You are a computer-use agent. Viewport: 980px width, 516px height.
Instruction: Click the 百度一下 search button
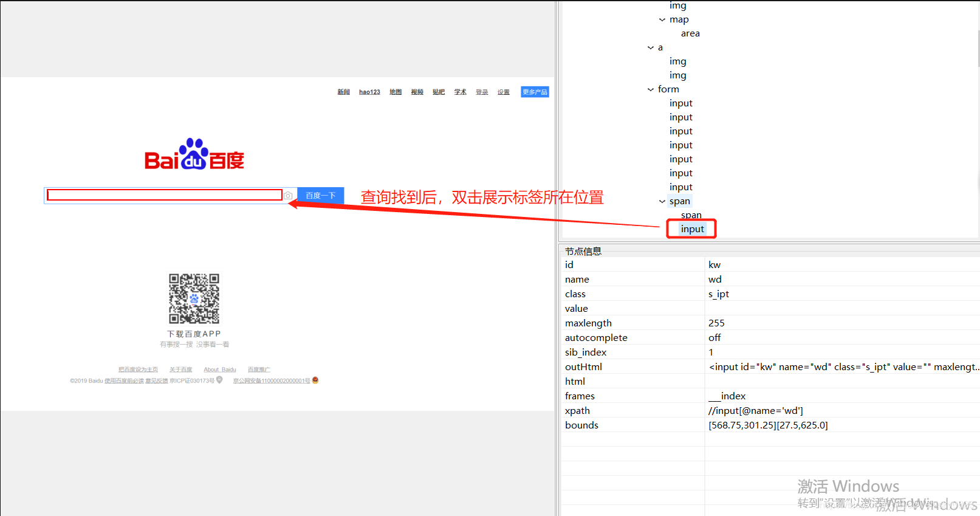pyautogui.click(x=321, y=196)
